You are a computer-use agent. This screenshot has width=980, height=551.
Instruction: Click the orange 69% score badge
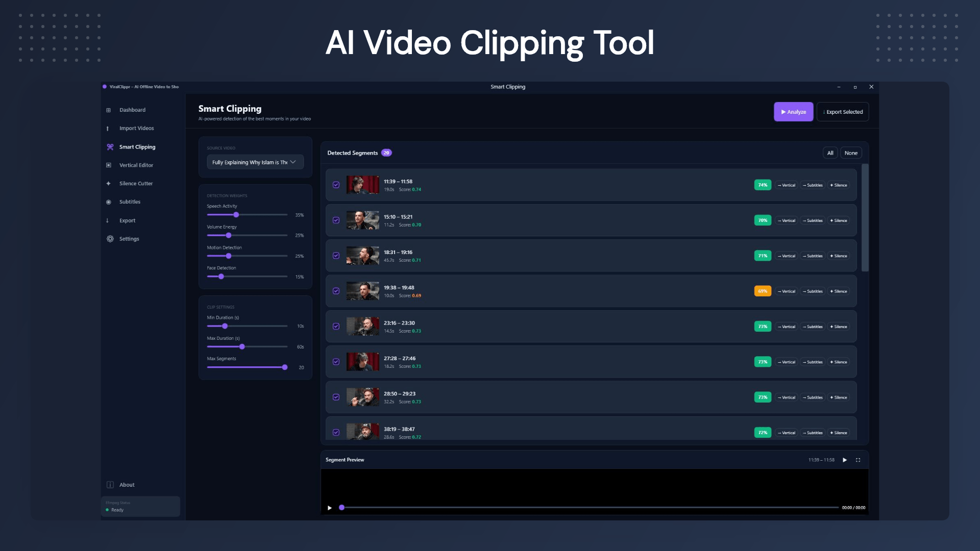point(763,291)
